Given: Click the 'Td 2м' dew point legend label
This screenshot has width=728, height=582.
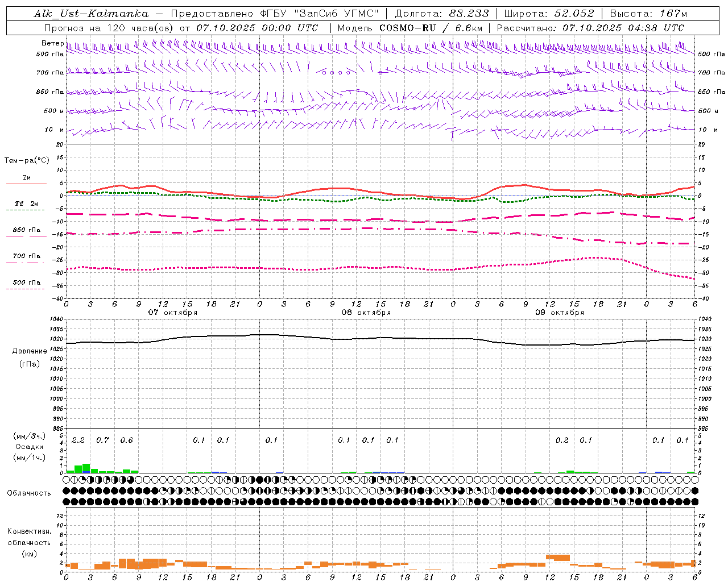Looking at the screenshot, I should pyautogui.click(x=26, y=203).
